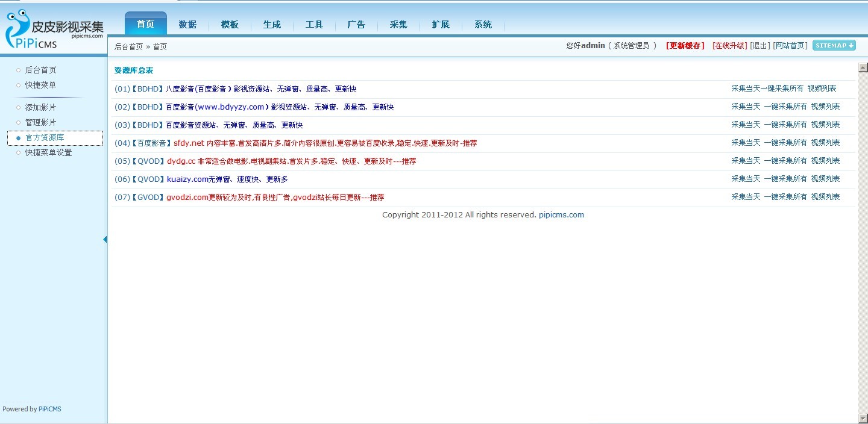
Task: Open 视频列表 for row (02) bdyyzy.com
Action: click(825, 107)
